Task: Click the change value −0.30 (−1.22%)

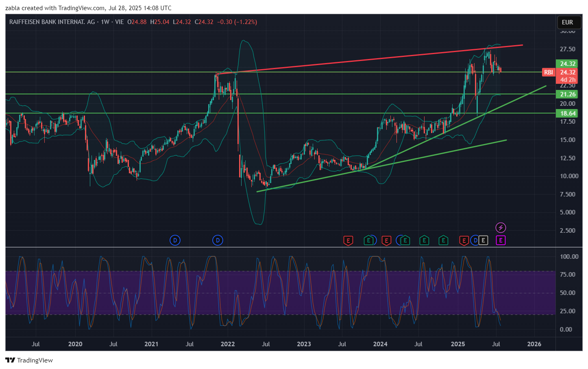Action: click(x=237, y=22)
